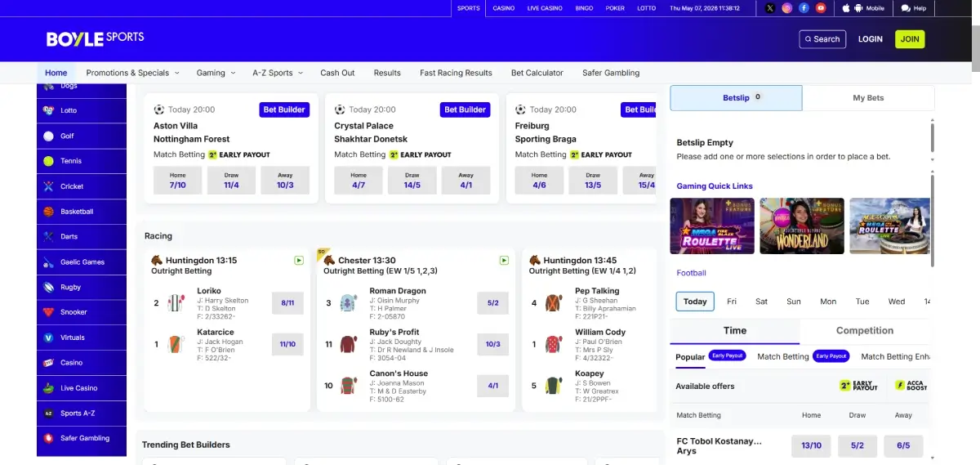Select the Betslip tab

pos(736,98)
